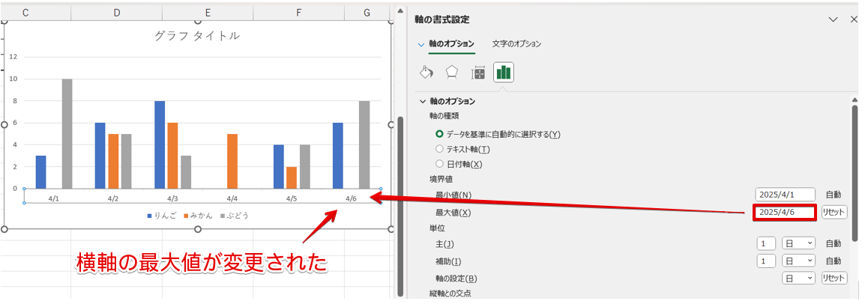Switch to the 文字のオプション tab
Screen dimensions: 868x304
(516, 44)
